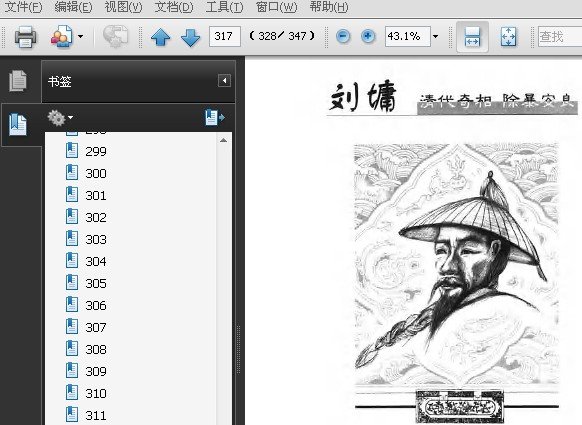Zoom in using the plus button

368,36
